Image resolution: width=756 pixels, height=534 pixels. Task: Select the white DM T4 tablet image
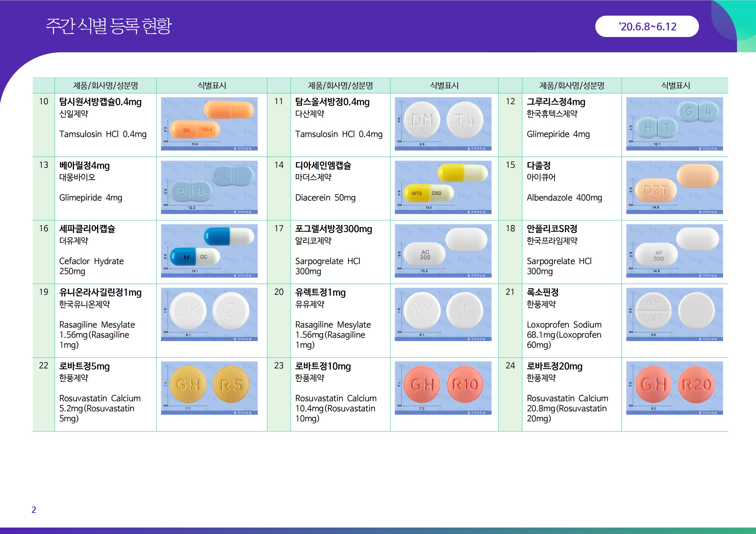pyautogui.click(x=443, y=124)
